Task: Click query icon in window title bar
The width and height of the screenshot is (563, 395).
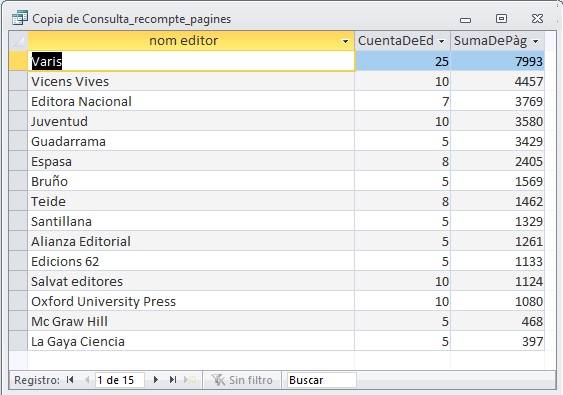Action: pos(19,18)
